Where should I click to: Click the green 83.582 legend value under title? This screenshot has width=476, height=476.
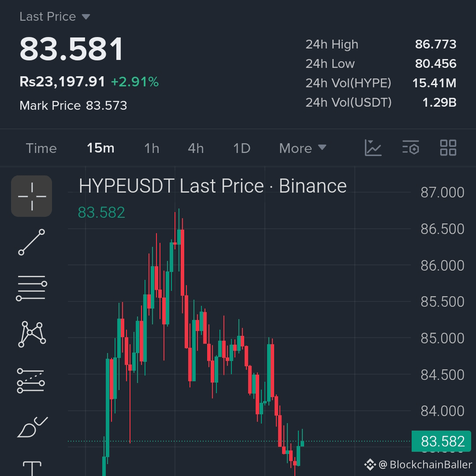[101, 212]
